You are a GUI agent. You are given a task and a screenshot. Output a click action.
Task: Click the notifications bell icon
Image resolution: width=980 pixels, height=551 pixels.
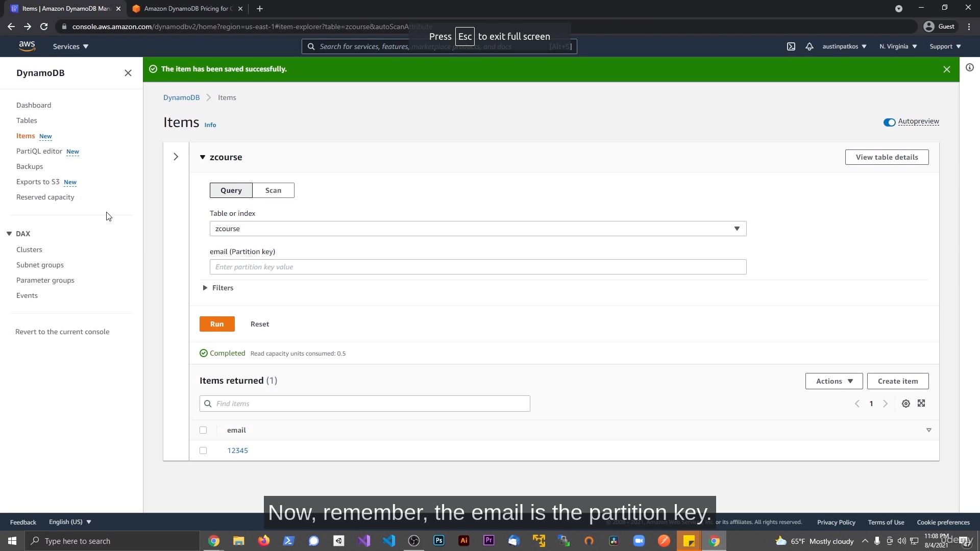(809, 46)
